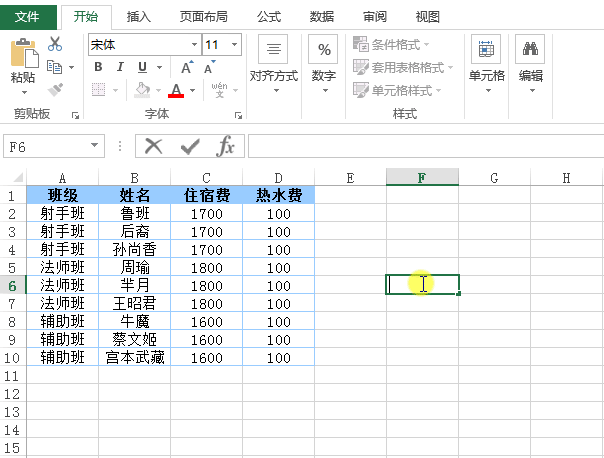Image resolution: width=604 pixels, height=458 pixels.
Task: Click the Editing binoculars icon
Action: (530, 49)
